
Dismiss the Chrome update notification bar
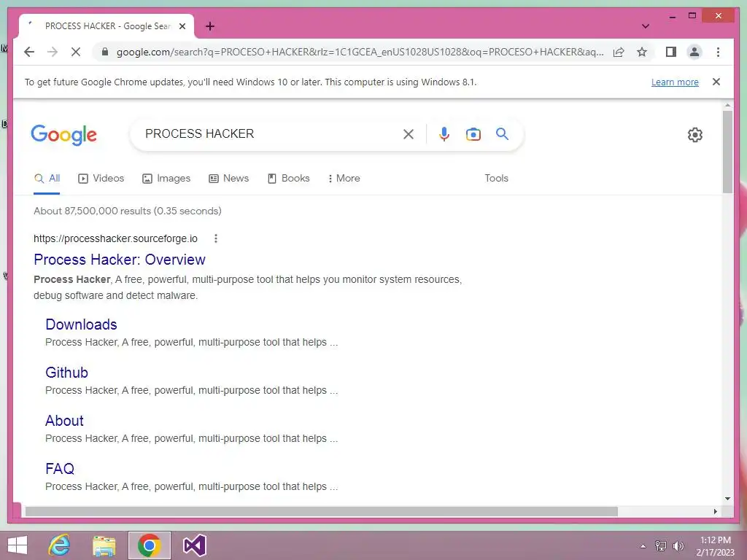[716, 82]
